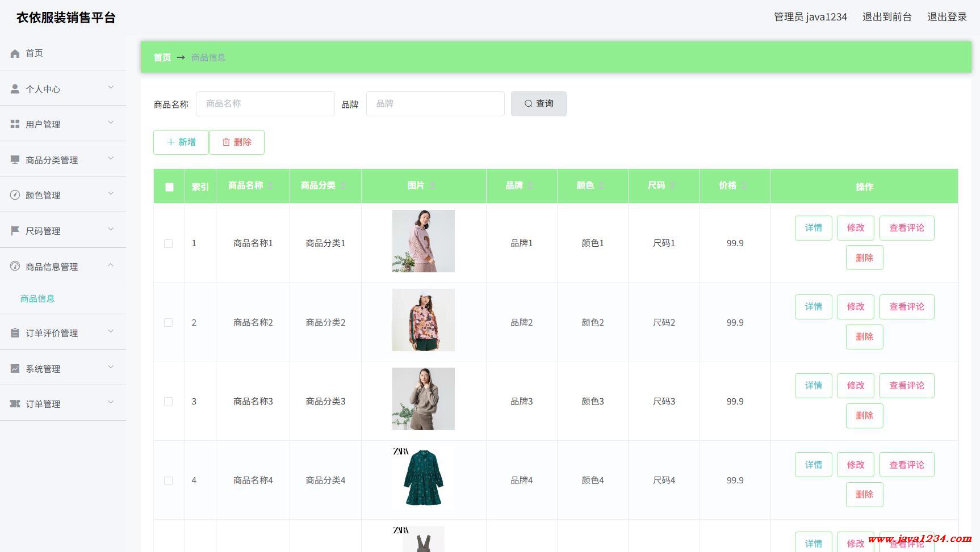Check the checkbox for row 商品名称2
The height and width of the screenshot is (552, 980).
point(168,322)
